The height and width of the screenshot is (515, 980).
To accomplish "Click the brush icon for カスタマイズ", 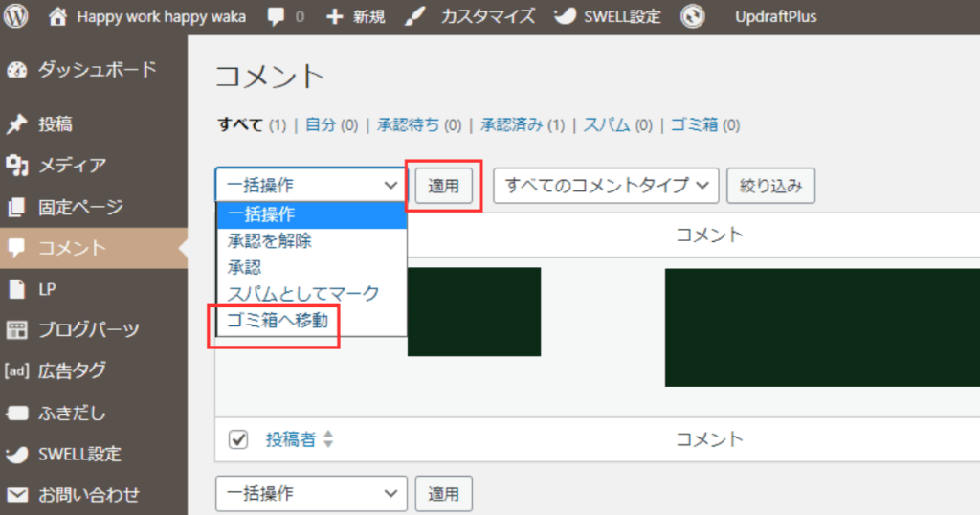I will point(414,17).
